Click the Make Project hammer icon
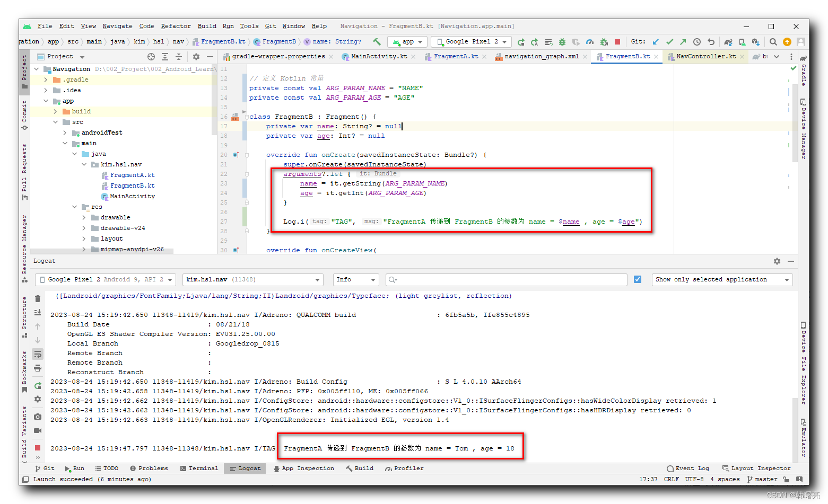This screenshot has height=504, width=828. click(x=377, y=41)
